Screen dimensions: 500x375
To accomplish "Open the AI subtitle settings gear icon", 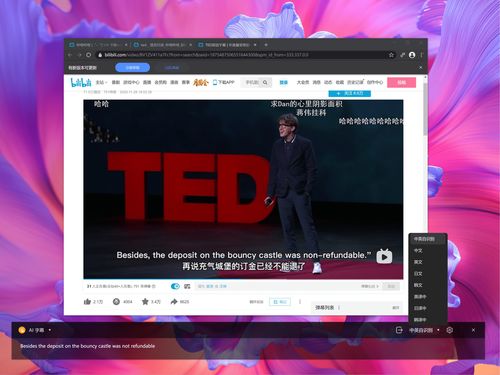I will (449, 330).
